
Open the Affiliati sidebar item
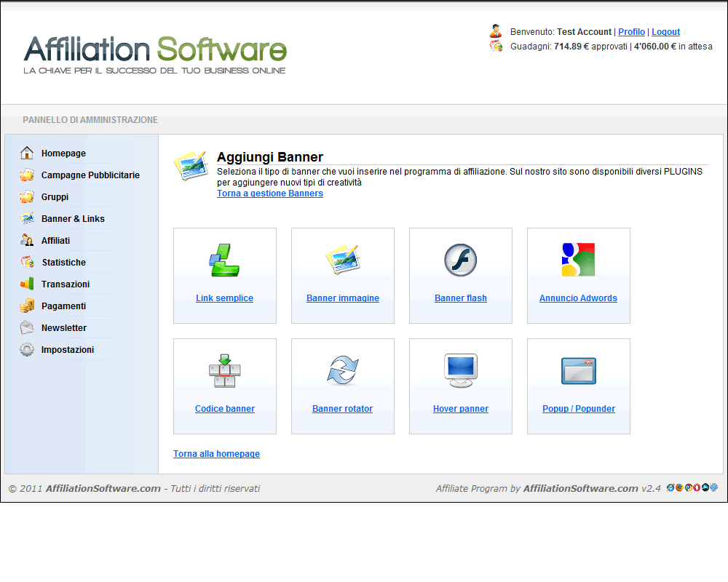point(55,241)
